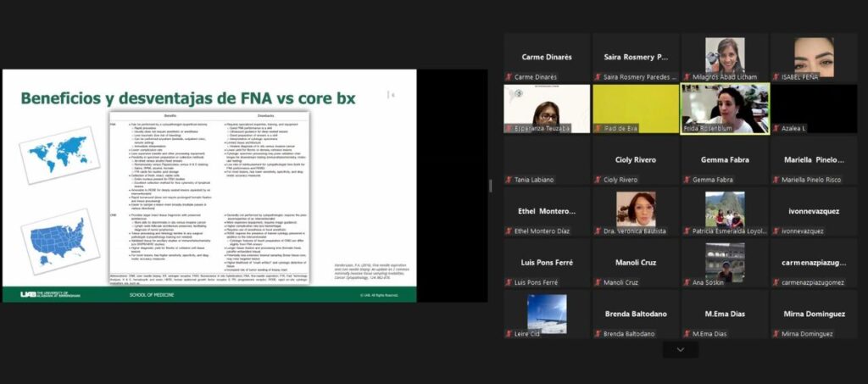Click muted mic icon by Brenda Baltodano
The height and width of the screenshot is (384, 868).
coord(598,334)
